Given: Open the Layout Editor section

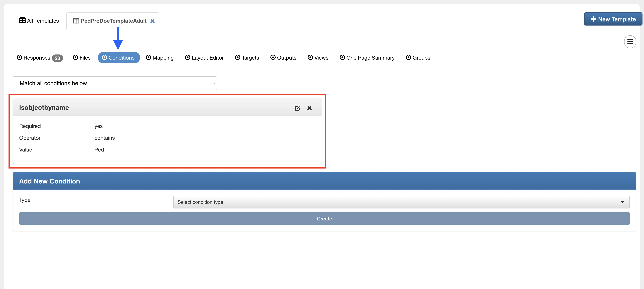Looking at the screenshot, I should click(204, 58).
